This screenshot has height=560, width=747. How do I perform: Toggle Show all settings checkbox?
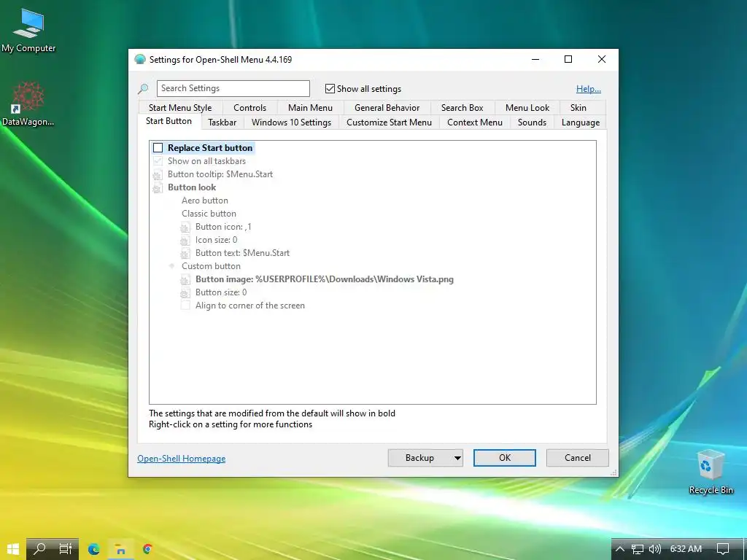pos(330,88)
